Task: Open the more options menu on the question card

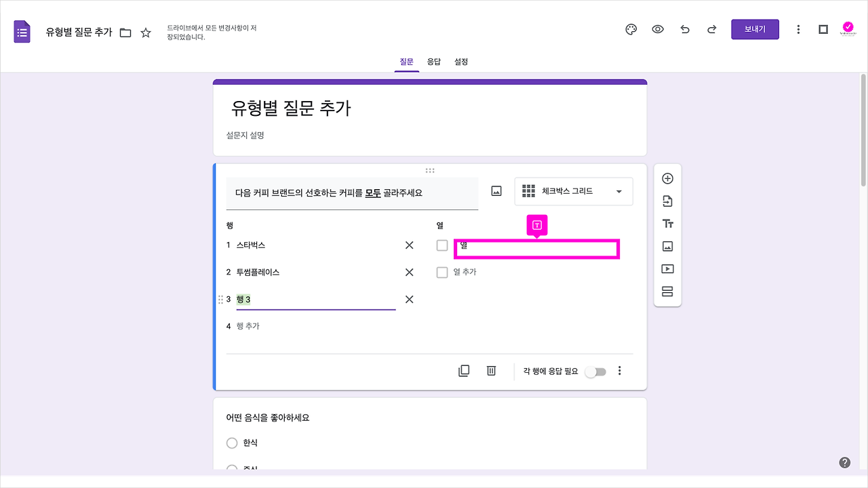Action: (619, 370)
